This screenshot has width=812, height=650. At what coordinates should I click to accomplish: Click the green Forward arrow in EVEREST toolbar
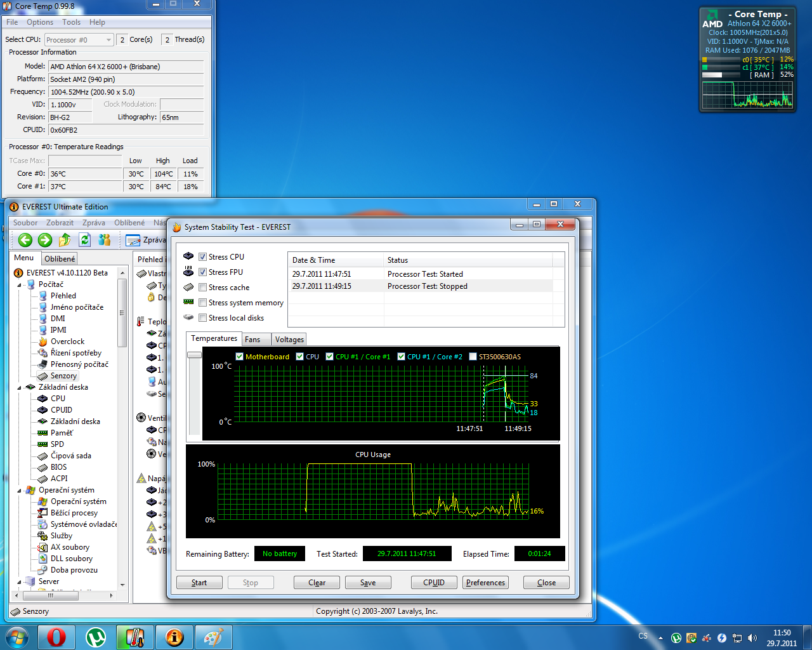click(45, 240)
